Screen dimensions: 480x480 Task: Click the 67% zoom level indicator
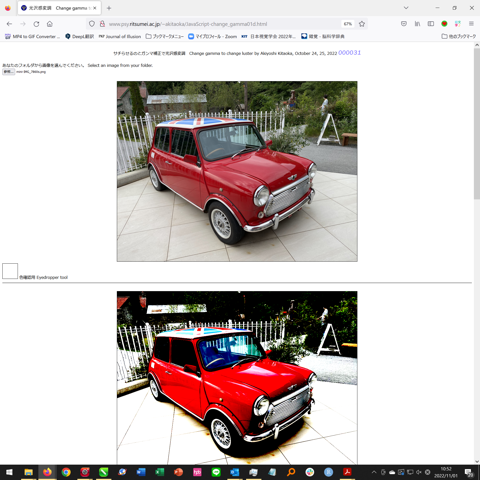click(x=348, y=24)
